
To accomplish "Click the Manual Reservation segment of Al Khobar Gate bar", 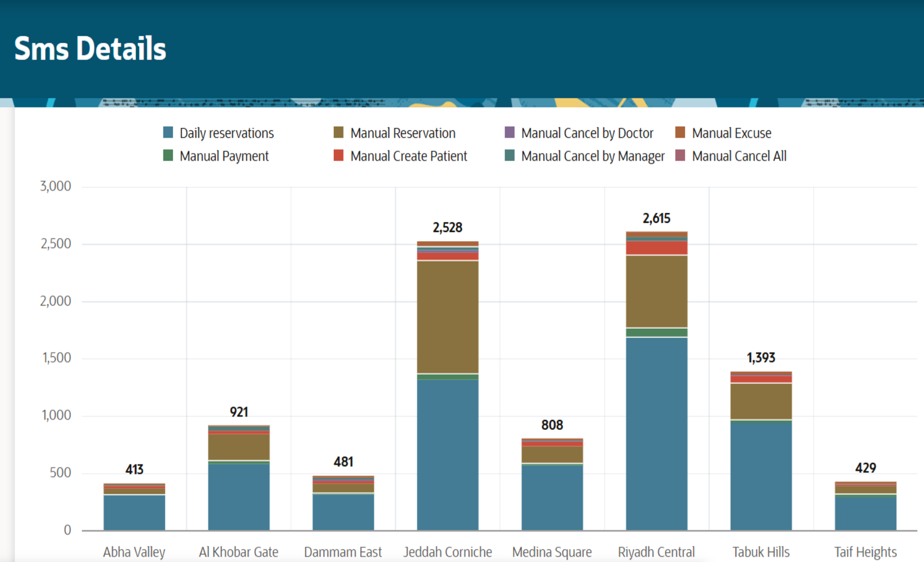I will [x=239, y=446].
